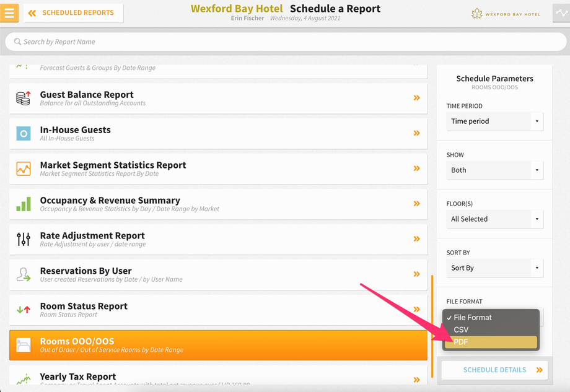This screenshot has height=392, width=570.
Task: Click the search magnifier icon
Action: 17,41
